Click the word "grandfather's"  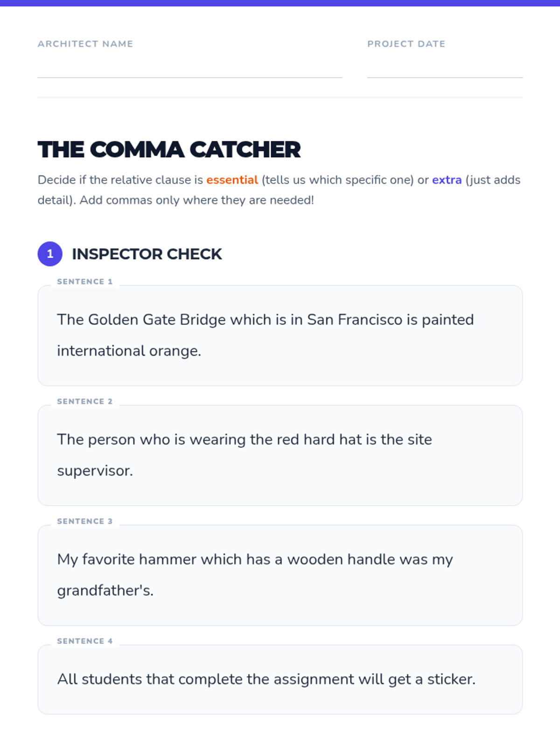click(105, 591)
